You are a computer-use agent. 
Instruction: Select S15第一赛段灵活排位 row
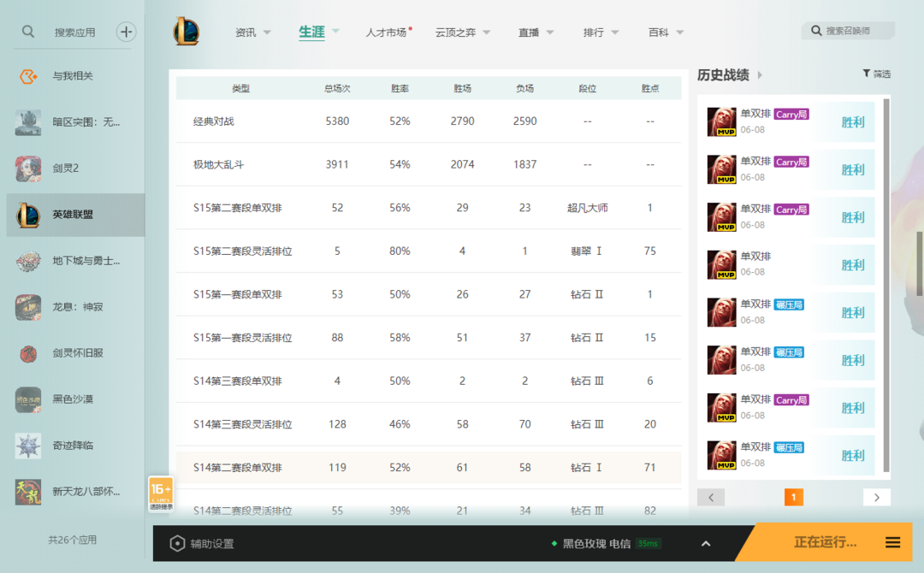click(x=429, y=338)
